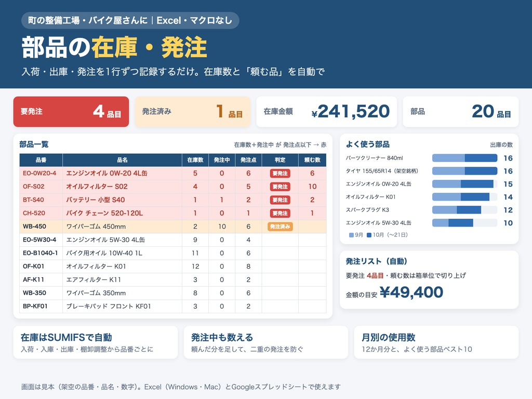Click the 9月 light blue legend swatch
The image size is (532, 399).
click(x=351, y=235)
